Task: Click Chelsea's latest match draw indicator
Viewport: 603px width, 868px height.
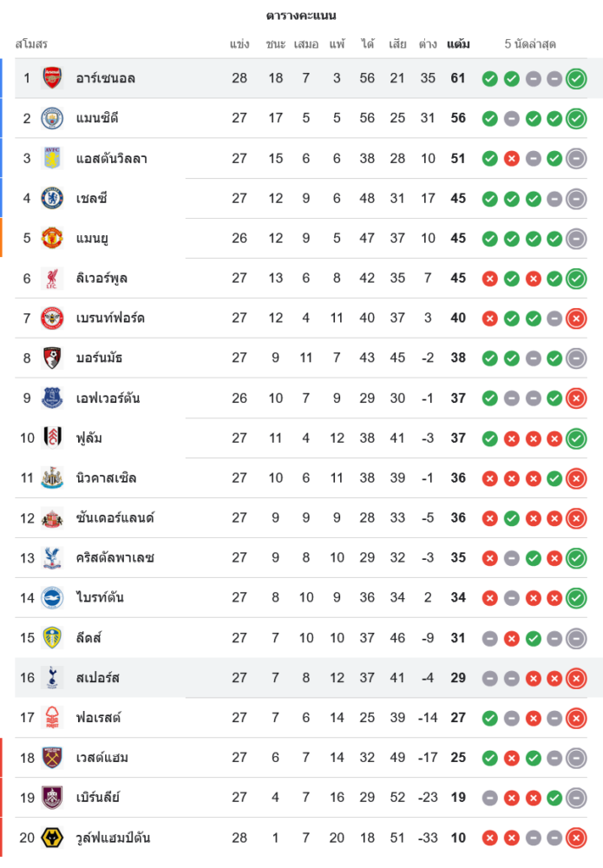Action: tap(576, 199)
